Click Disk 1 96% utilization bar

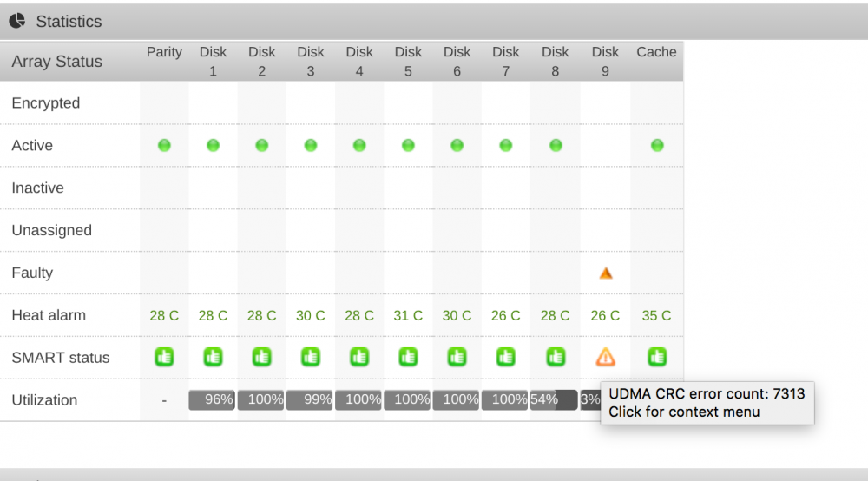[x=212, y=399]
